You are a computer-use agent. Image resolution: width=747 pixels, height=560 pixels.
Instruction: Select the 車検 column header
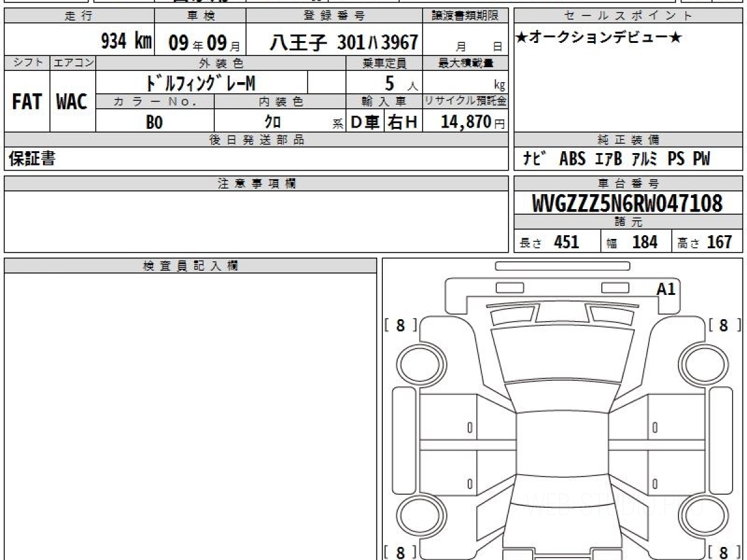click(x=200, y=16)
